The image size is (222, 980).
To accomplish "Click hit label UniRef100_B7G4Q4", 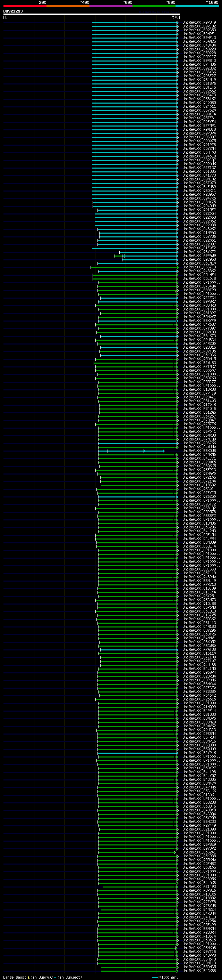I will pos(199,286).
